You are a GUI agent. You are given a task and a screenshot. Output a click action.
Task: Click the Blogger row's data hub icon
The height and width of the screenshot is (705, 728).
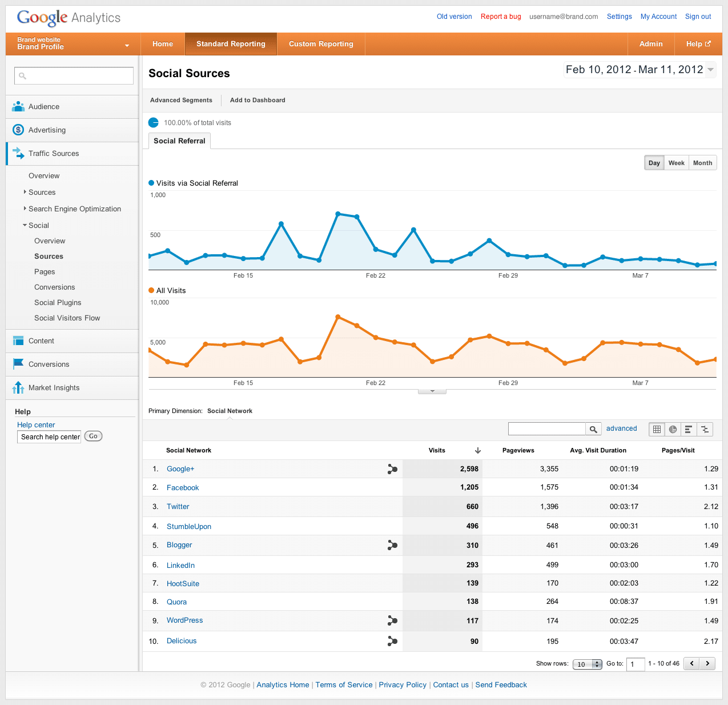pos(392,546)
